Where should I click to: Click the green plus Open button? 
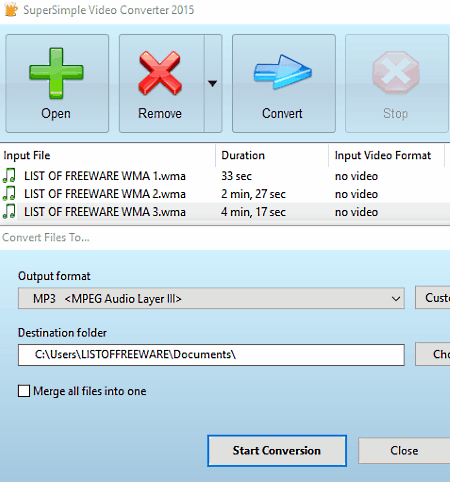tap(57, 83)
